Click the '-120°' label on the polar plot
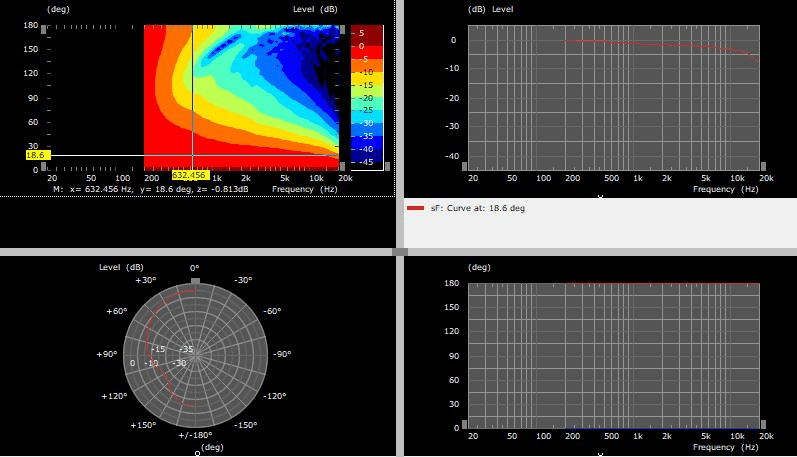797x457 pixels. (274, 396)
